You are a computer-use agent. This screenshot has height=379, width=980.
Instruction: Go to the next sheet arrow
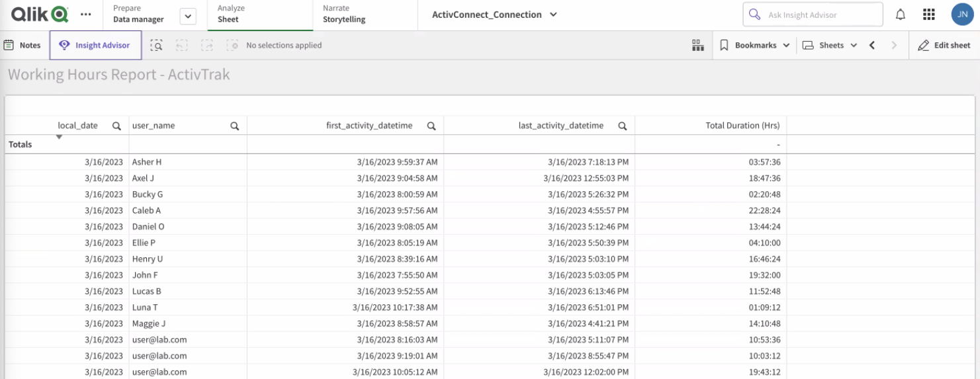[x=895, y=45]
